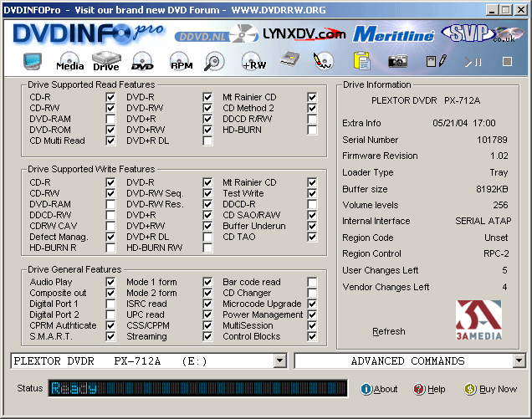Click the DVDINFOpro logo
The image size is (532, 419).
(x=89, y=34)
